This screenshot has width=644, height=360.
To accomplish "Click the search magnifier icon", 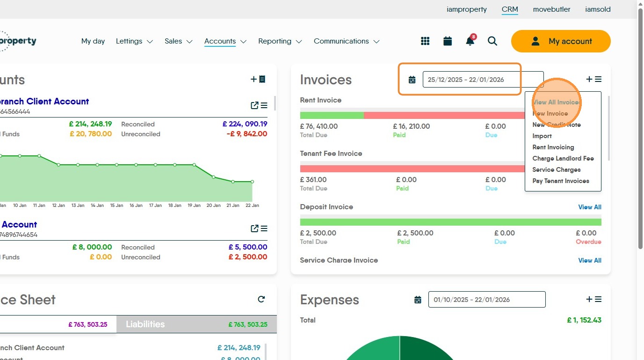I will (x=492, y=41).
